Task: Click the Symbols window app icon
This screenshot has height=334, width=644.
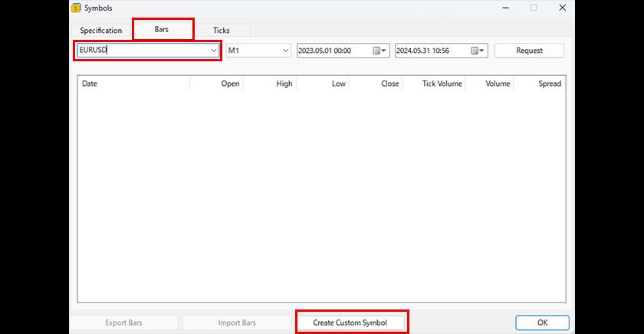Action: point(76,8)
